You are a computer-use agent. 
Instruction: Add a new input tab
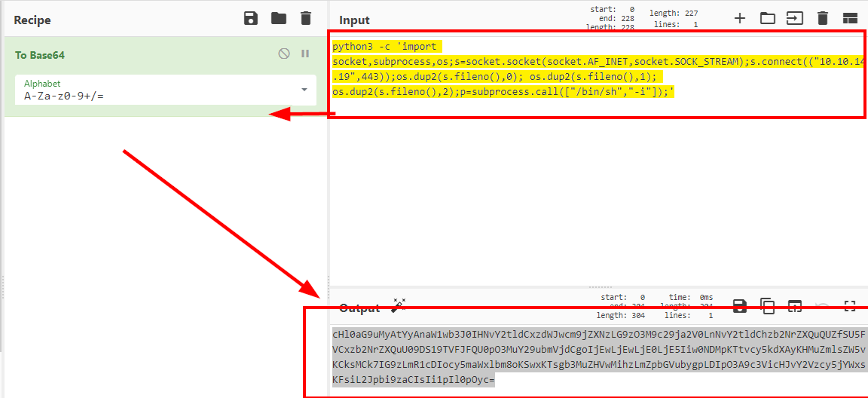click(740, 18)
